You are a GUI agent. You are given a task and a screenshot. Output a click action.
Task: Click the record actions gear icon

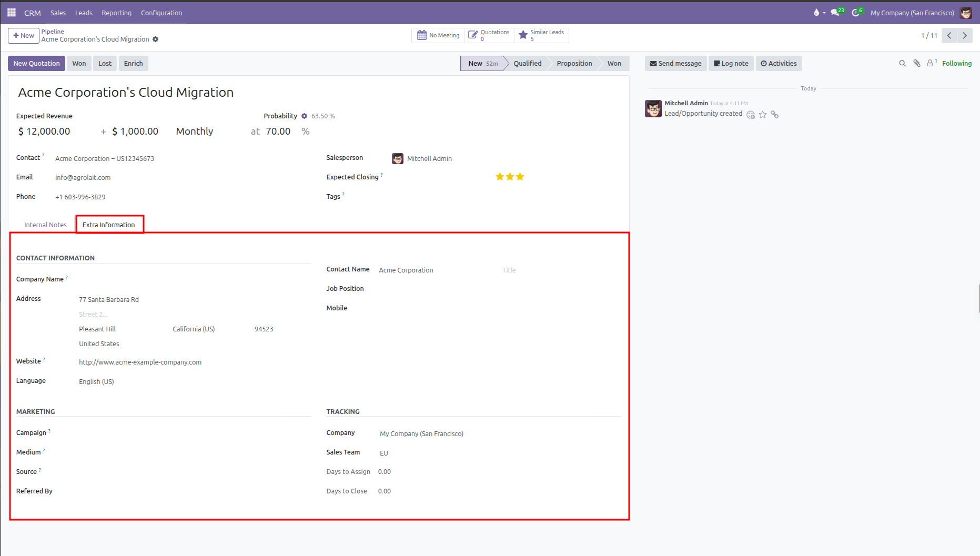tap(155, 39)
